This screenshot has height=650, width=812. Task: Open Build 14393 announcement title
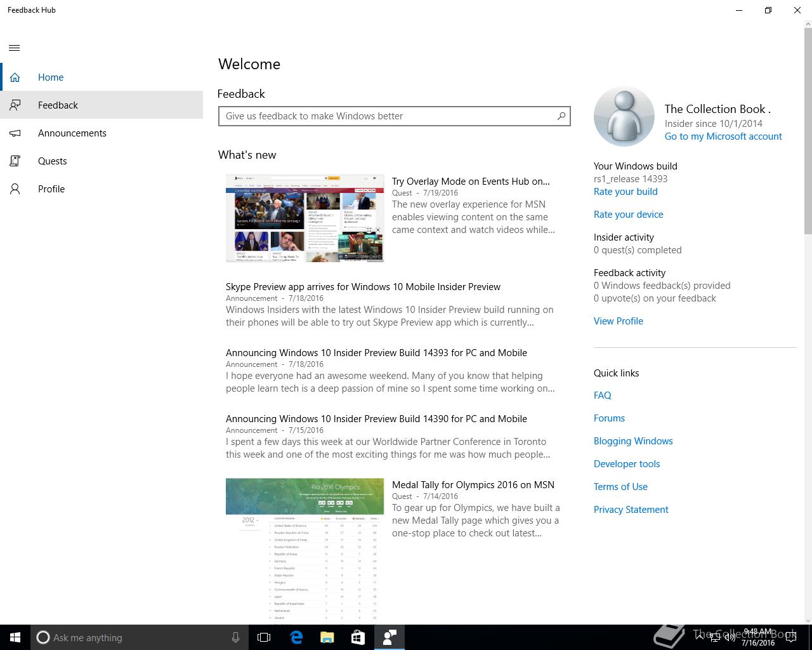tap(376, 353)
